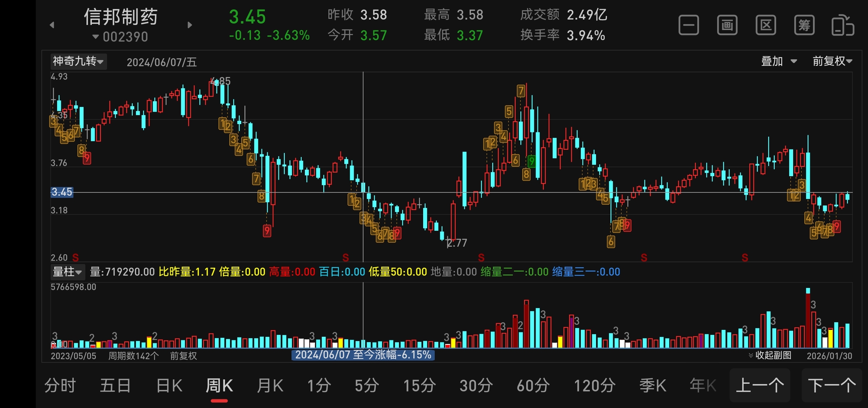Screen dimensions: 868x408
Task: Switch to the 日K tab
Action: tap(169, 386)
